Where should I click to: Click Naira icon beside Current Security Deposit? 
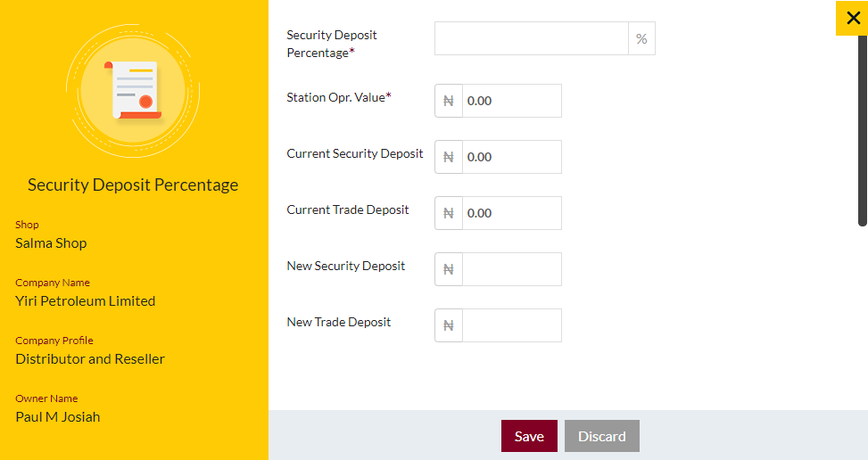[449, 157]
